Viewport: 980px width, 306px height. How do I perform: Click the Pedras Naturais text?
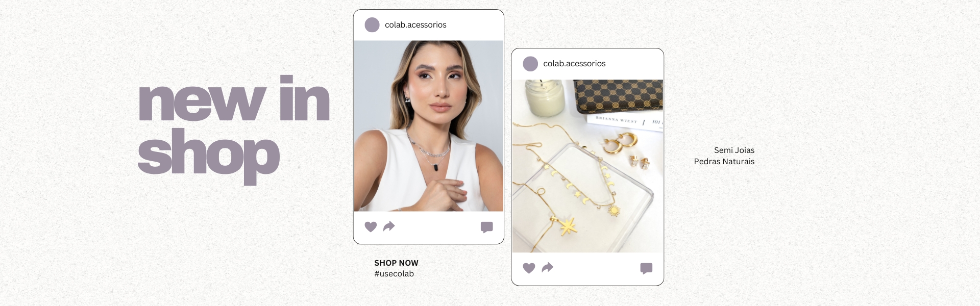(724, 162)
